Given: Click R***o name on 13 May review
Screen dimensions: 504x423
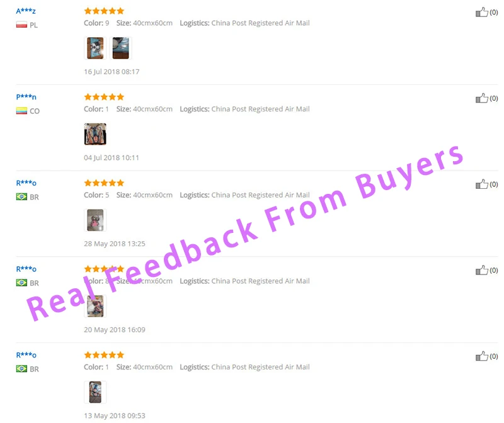Looking at the screenshot, I should coord(26,355).
